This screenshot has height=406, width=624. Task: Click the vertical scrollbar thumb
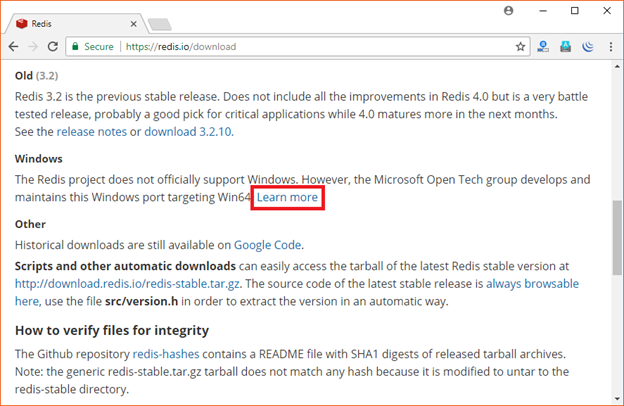pos(617,238)
